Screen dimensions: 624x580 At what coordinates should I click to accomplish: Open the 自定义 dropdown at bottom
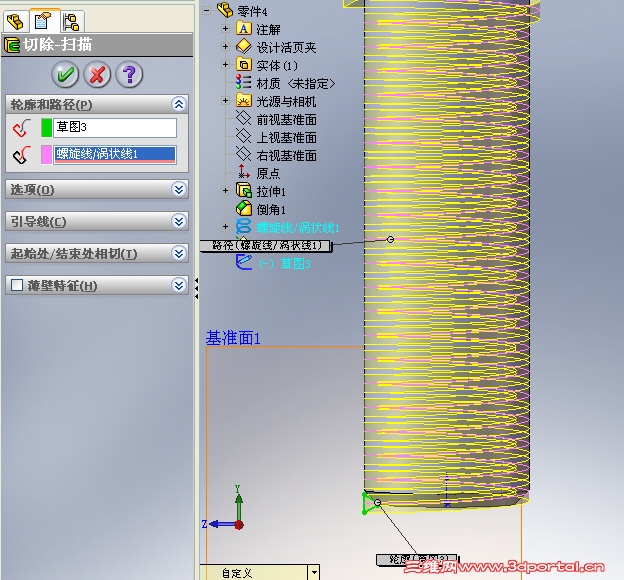click(314, 572)
